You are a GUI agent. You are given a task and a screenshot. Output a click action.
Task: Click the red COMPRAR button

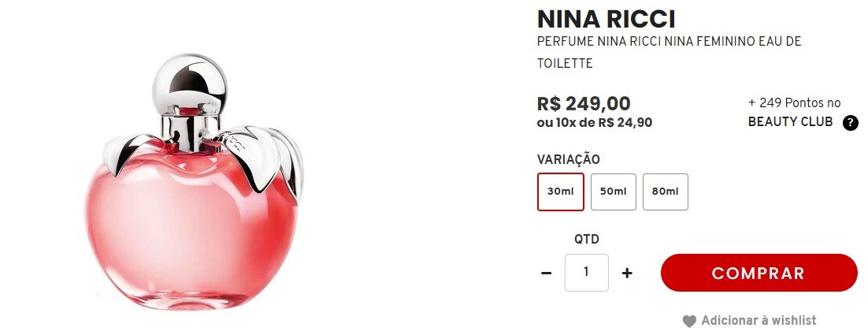click(x=759, y=273)
